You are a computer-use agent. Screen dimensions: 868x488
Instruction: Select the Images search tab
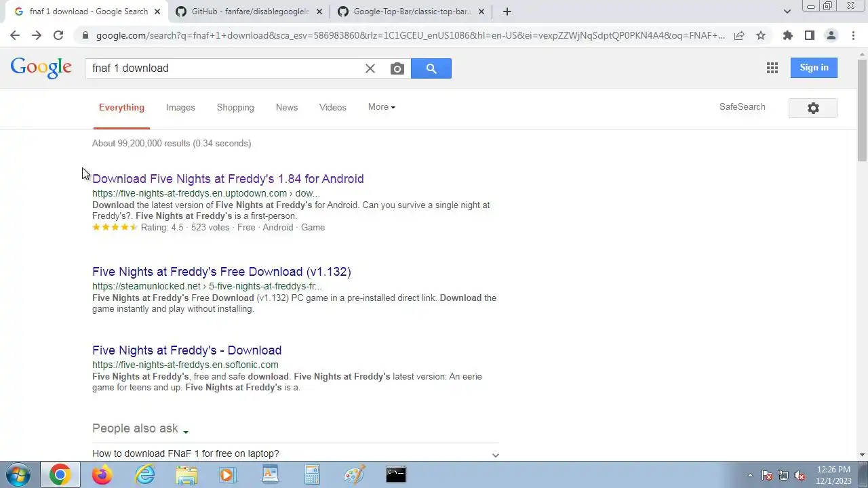(180, 107)
